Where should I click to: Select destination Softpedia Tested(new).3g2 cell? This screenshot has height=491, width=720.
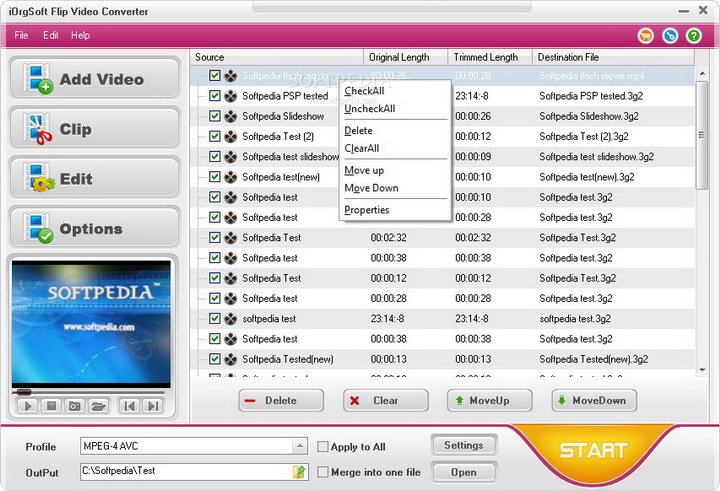coord(594,359)
